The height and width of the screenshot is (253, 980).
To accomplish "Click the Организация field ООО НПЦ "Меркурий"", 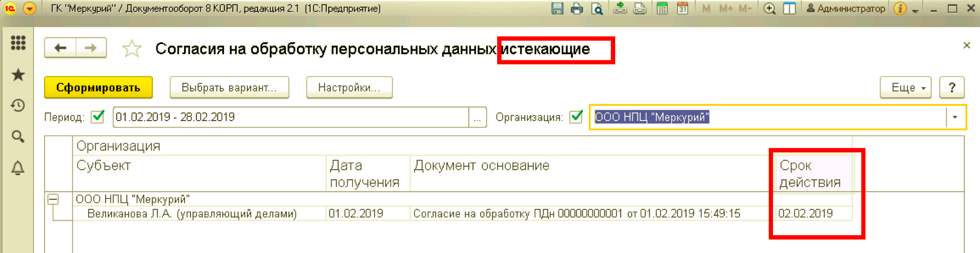I will [768, 117].
